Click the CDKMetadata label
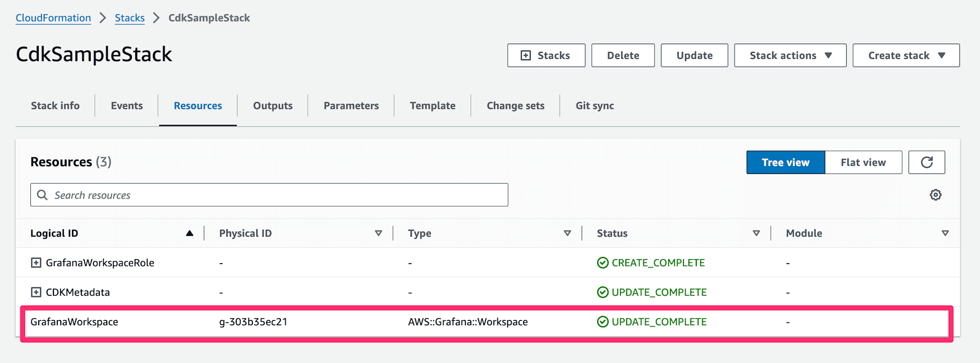980x363 pixels. click(78, 292)
